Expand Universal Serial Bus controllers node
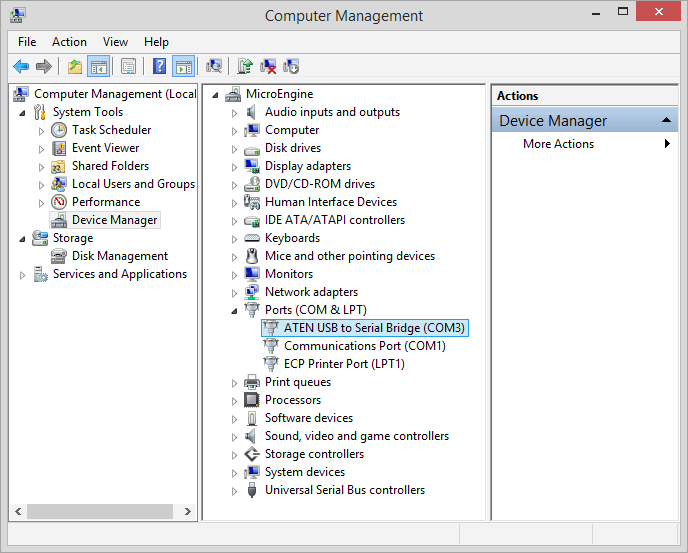The image size is (688, 553). pos(235,490)
